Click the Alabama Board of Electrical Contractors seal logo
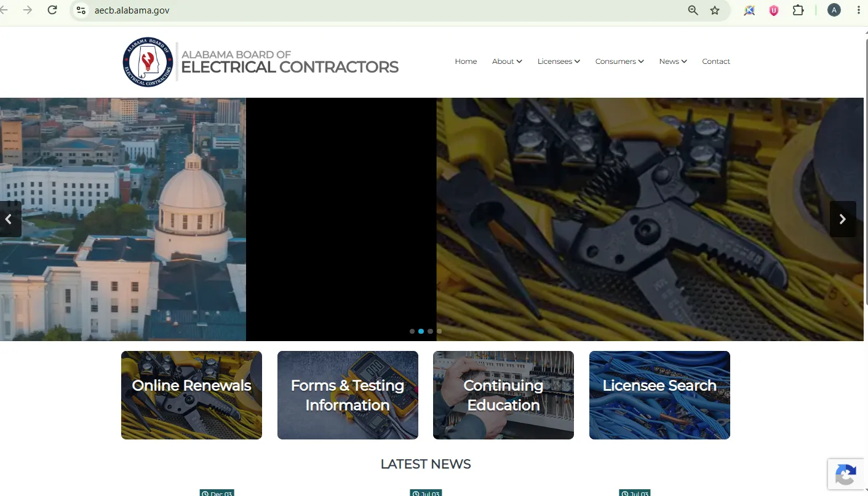868x496 pixels. 148,61
